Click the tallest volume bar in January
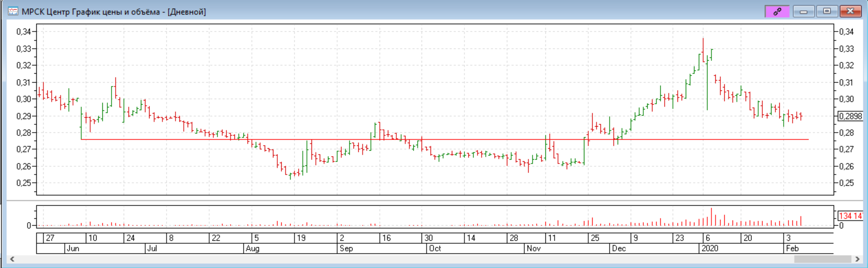 pos(711,217)
